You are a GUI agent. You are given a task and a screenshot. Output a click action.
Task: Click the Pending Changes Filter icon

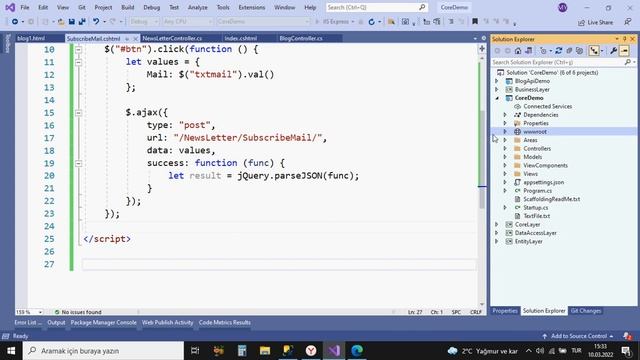tap(542, 51)
